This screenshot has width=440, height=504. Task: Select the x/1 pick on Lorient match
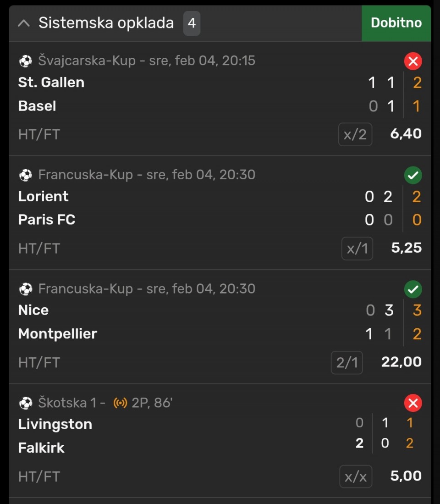357,249
